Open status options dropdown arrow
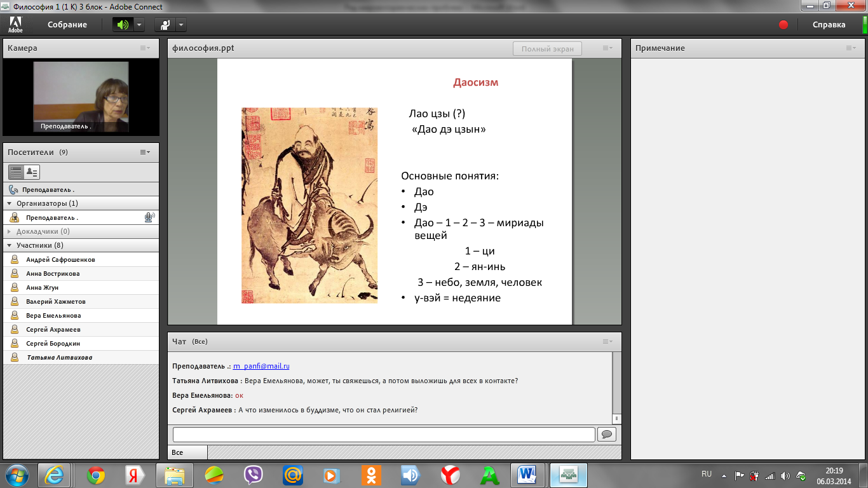This screenshot has height=488, width=868. (181, 25)
